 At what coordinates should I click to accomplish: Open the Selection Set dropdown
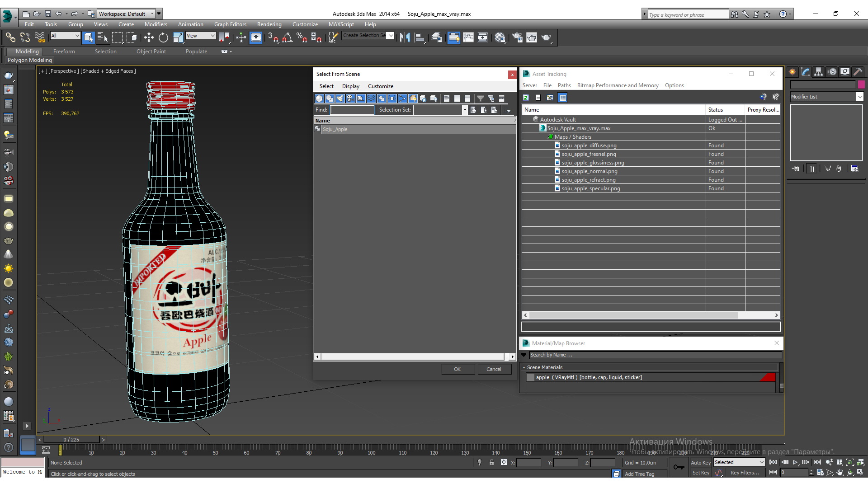click(x=465, y=110)
